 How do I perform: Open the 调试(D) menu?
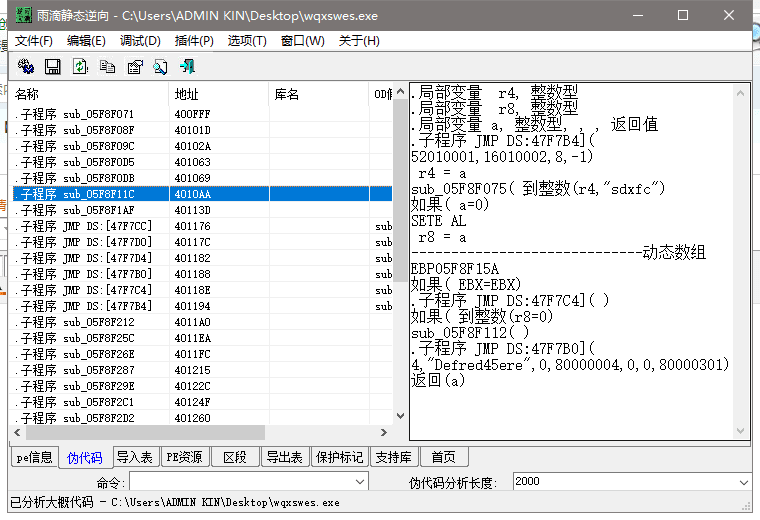(140, 41)
